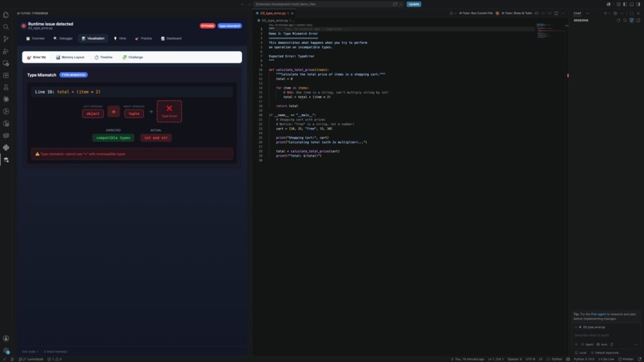Click the editor minimap preview
644x362 pixels.
point(551,31)
